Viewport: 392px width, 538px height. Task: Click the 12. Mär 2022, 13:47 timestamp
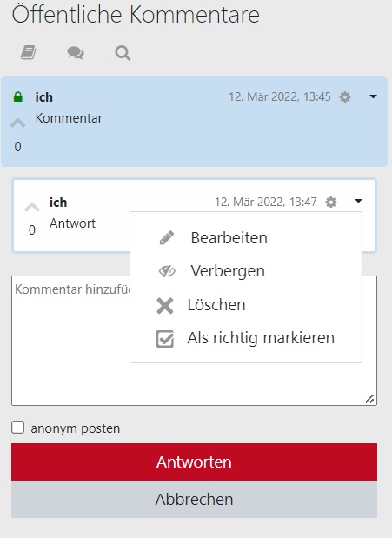(x=266, y=202)
